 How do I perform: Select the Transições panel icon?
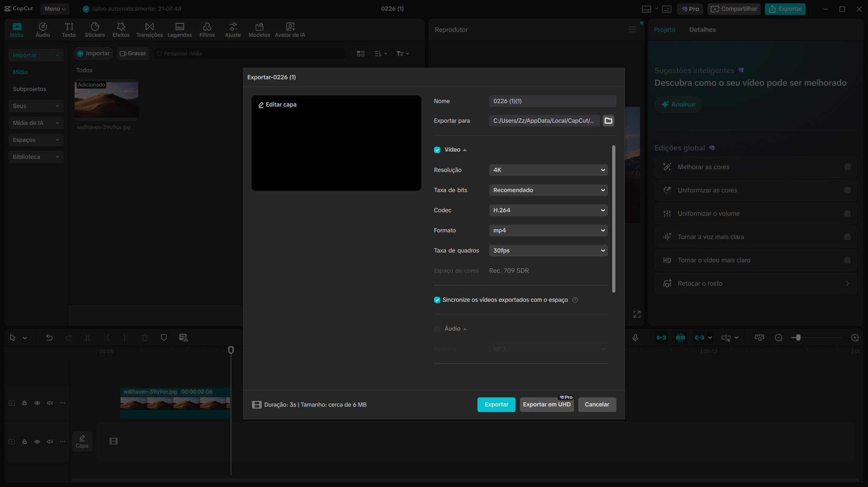point(149,29)
